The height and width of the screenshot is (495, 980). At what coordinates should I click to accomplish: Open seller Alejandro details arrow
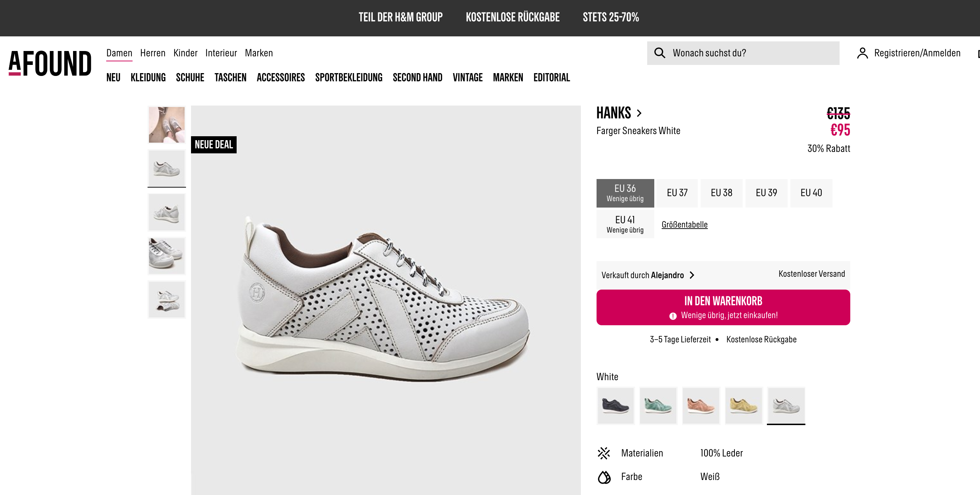click(x=692, y=275)
